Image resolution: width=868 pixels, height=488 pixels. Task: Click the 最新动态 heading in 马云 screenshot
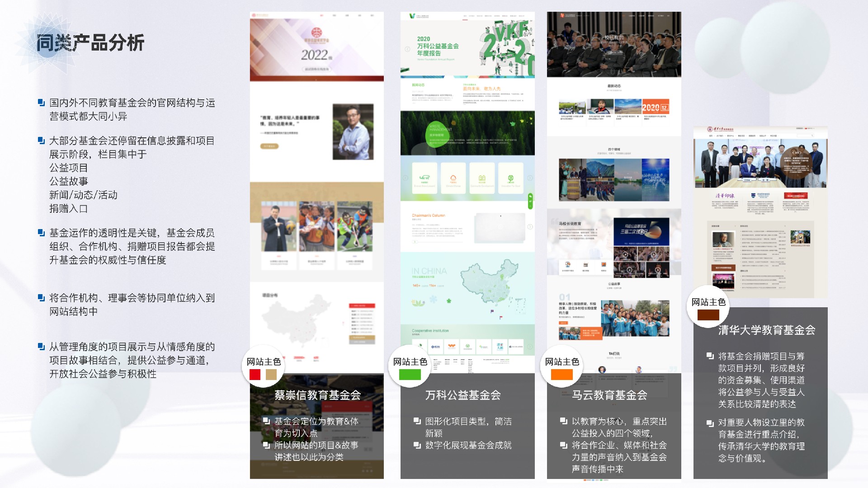614,86
